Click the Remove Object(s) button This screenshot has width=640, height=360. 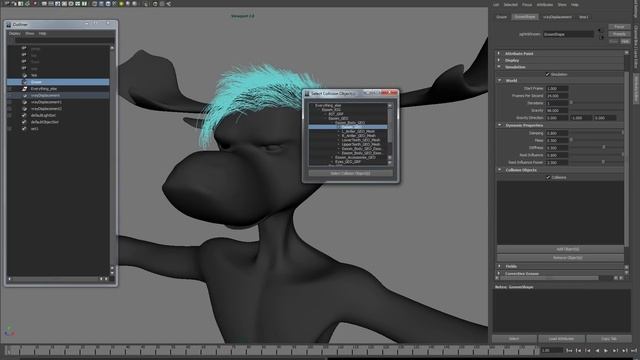point(560,258)
